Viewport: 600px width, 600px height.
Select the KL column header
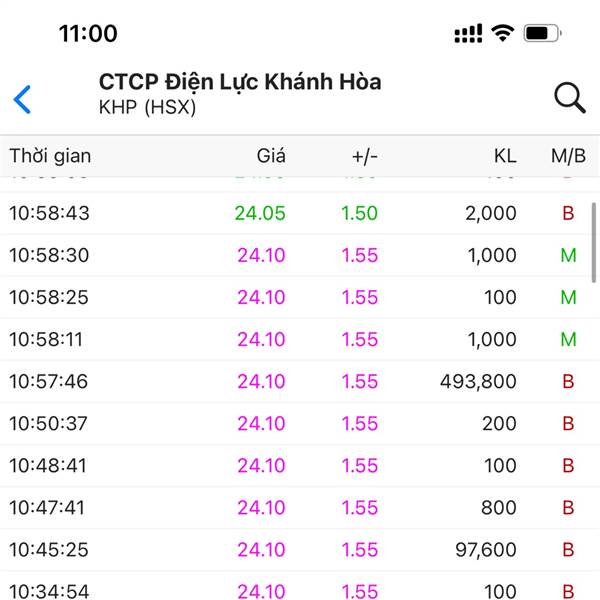pyautogui.click(x=505, y=156)
